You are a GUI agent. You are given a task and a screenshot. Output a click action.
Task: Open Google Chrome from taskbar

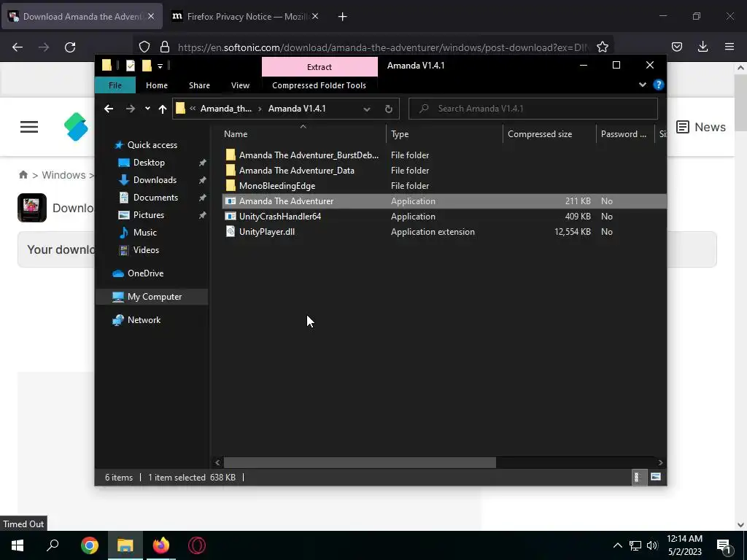tap(89, 545)
